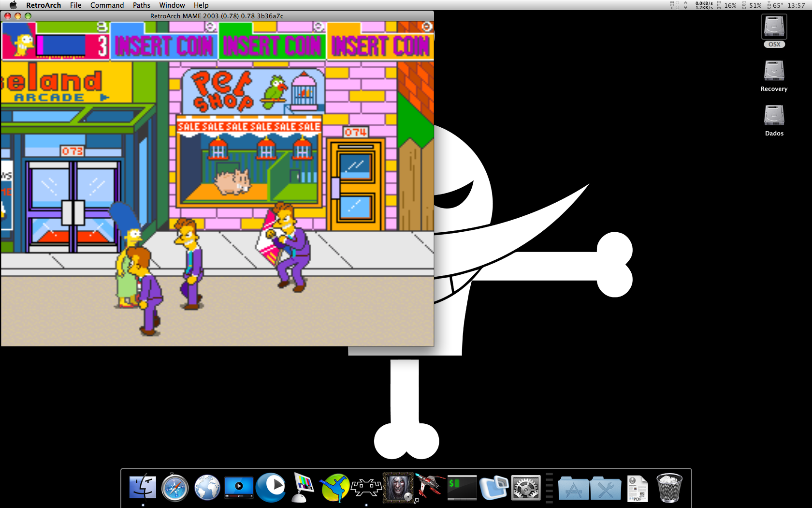Zoom the RetroArch window with green button
Image resolution: width=812 pixels, height=508 pixels.
click(x=28, y=16)
